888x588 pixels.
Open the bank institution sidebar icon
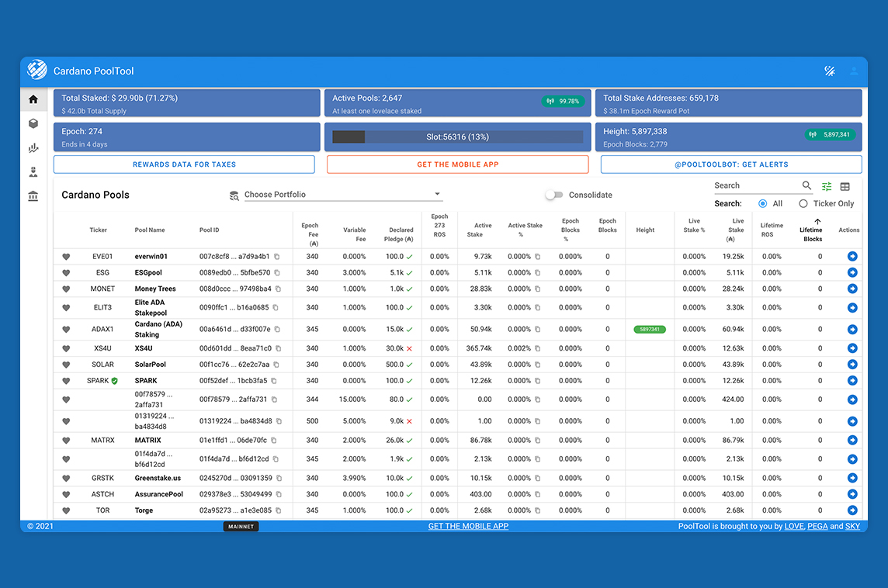pos(33,196)
